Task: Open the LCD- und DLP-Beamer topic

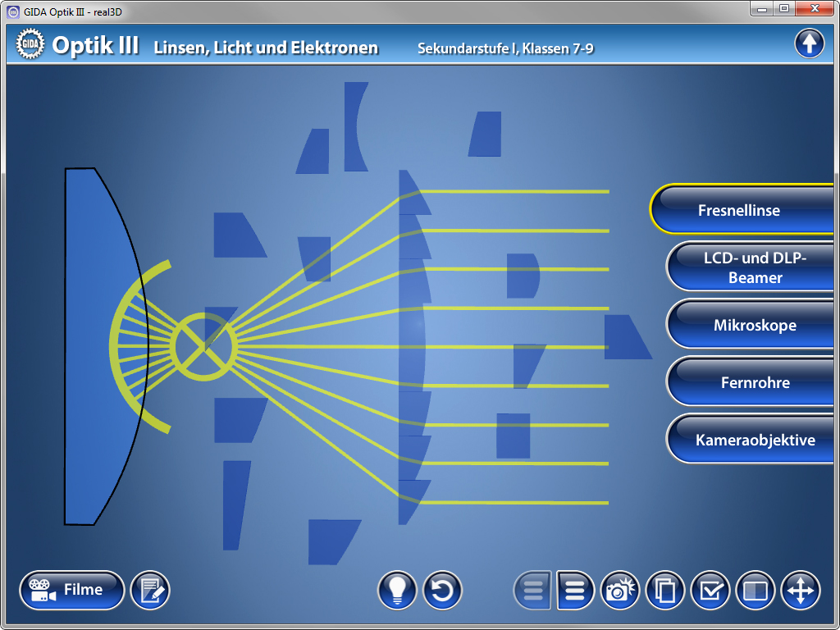Action: pyautogui.click(x=755, y=267)
